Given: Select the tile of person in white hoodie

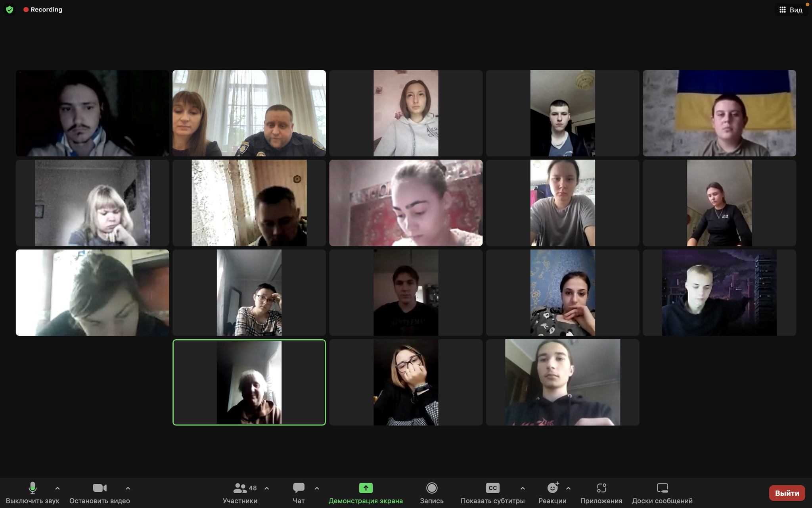Looking at the screenshot, I should [x=406, y=113].
